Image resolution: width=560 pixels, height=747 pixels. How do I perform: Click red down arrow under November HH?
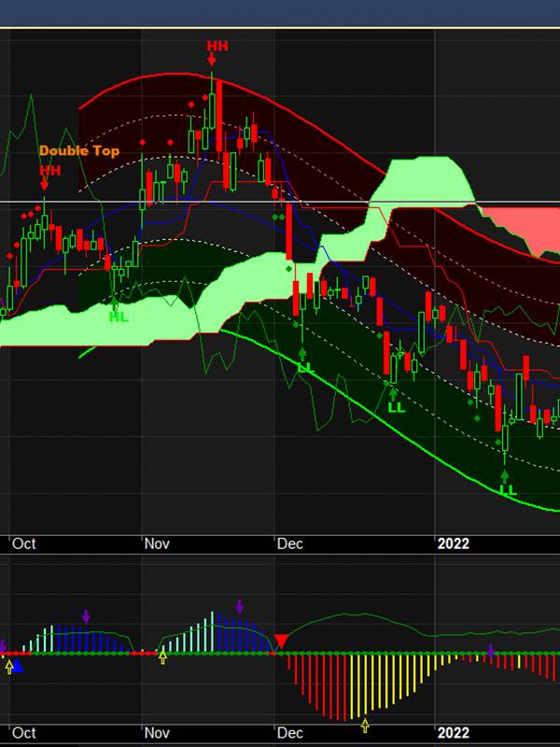(x=212, y=59)
